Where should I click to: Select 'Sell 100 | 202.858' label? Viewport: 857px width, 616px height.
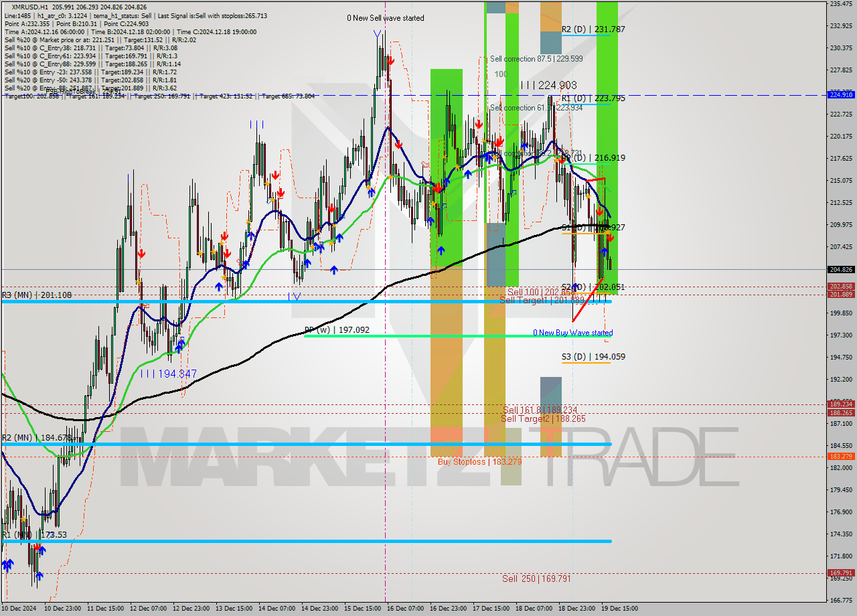tap(540, 292)
